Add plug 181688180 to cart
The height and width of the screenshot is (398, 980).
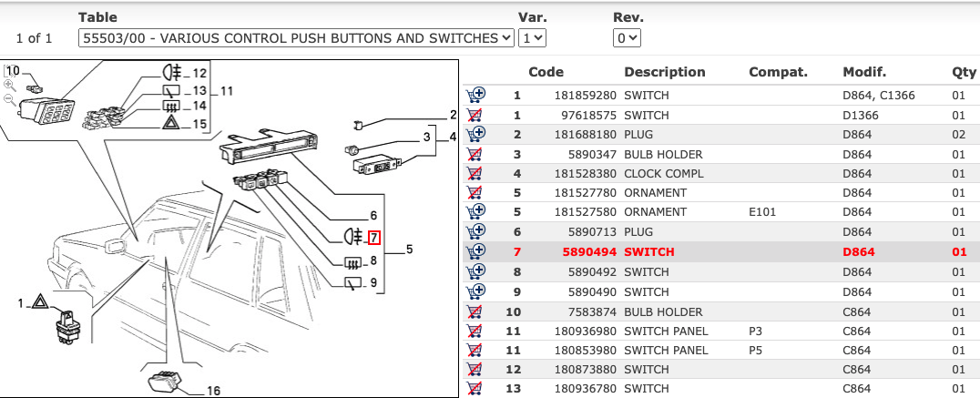click(x=475, y=134)
